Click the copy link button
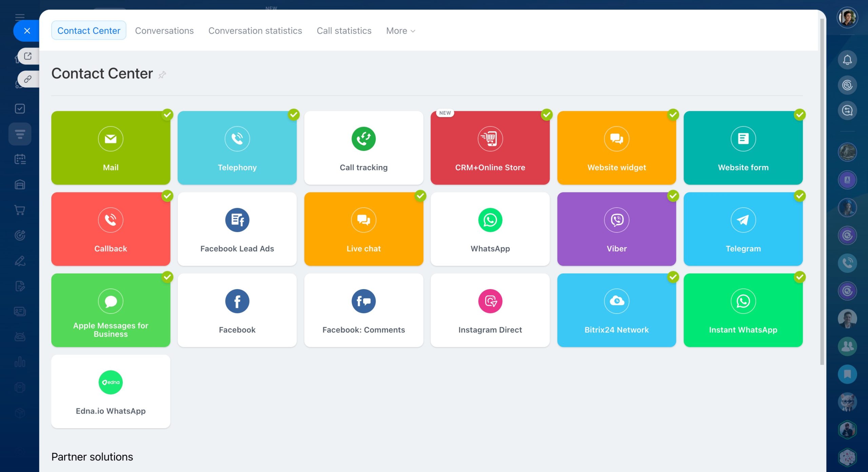 (x=28, y=79)
